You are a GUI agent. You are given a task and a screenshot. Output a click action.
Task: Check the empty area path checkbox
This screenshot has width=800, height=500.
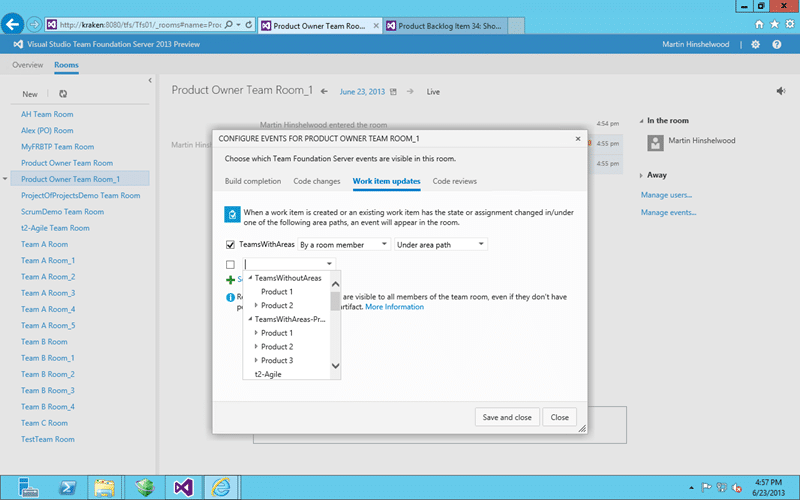(x=230, y=264)
